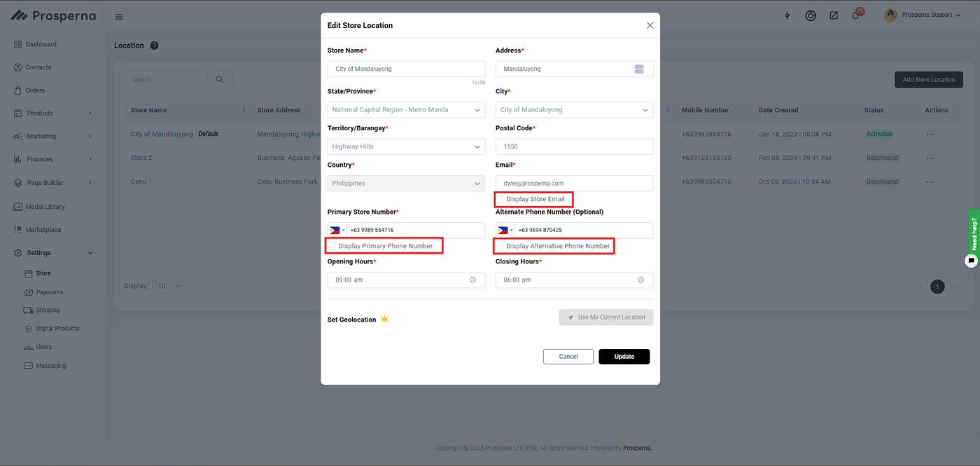980x466 pixels.
Task: Enable Display Store Email checkbox
Action: 500,199
